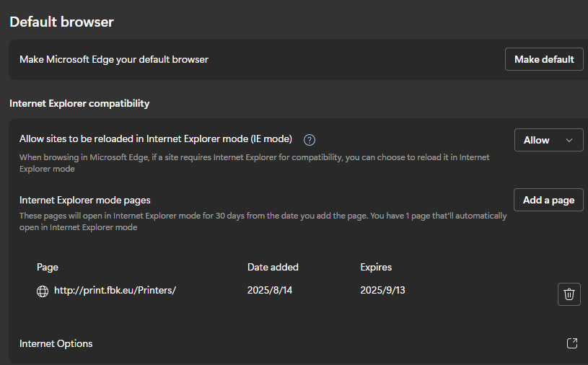Open the IE mode help question-mark icon
The image size is (588, 365).
coord(310,140)
